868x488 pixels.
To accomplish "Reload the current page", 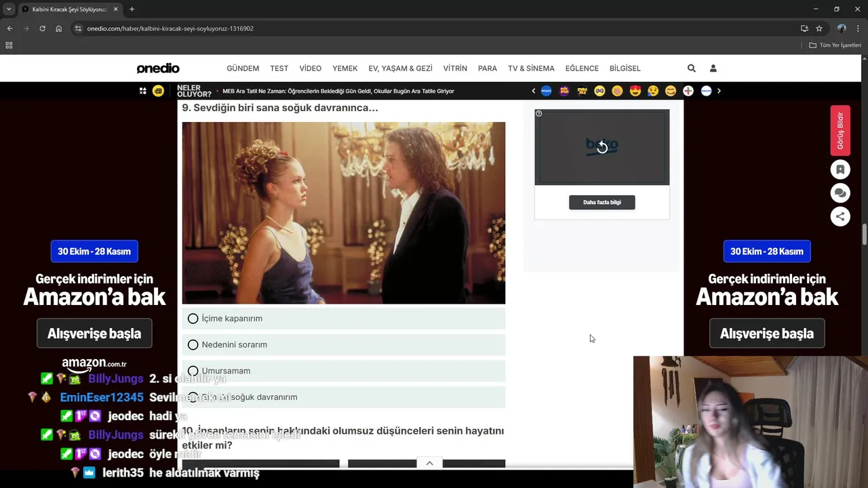I will point(42,28).
